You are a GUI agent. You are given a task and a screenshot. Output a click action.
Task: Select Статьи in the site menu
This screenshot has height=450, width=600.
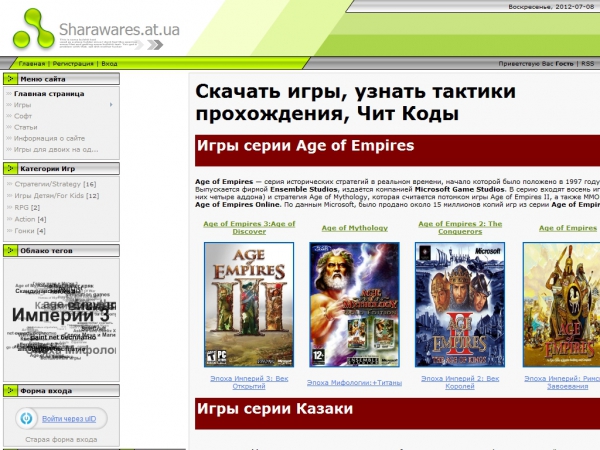click(x=26, y=127)
